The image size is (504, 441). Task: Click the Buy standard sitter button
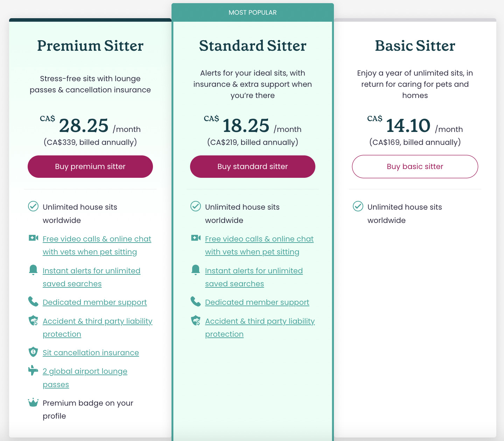[253, 167]
